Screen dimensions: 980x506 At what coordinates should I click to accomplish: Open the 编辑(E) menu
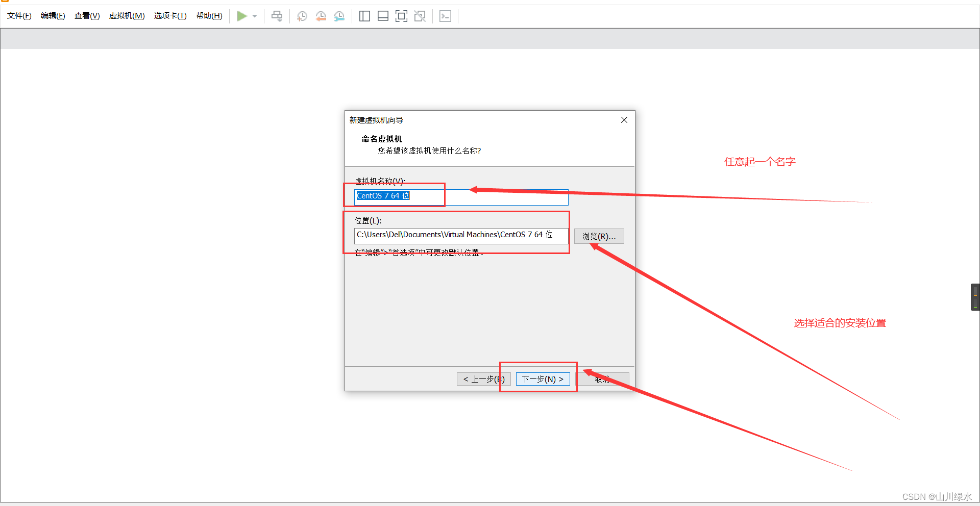[53, 16]
